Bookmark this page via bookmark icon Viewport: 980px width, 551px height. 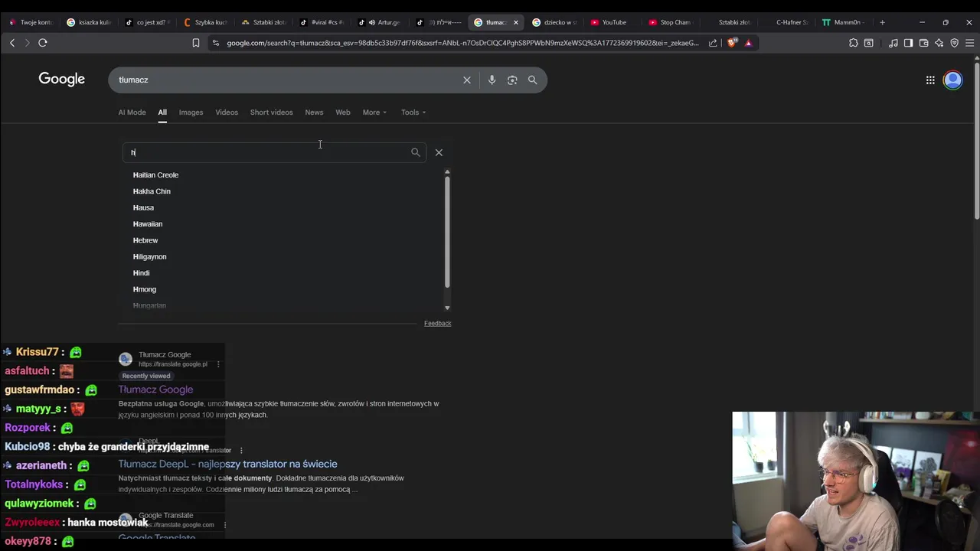[x=196, y=43]
